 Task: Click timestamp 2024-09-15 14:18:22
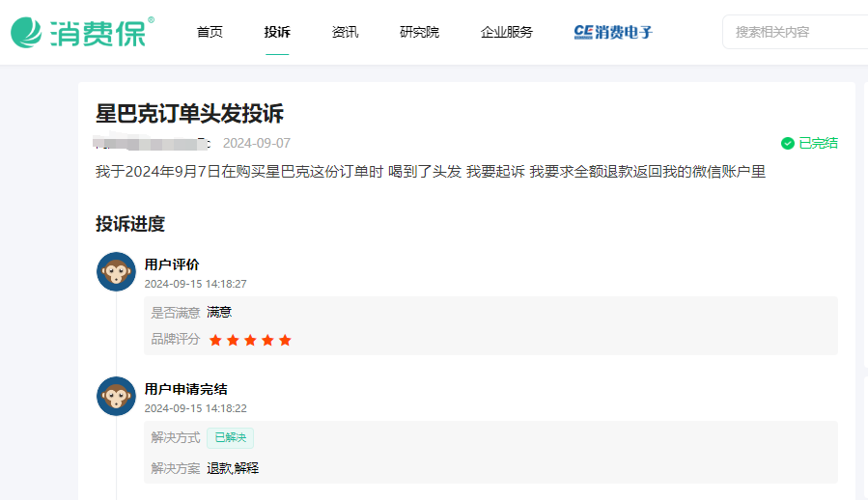[195, 408]
